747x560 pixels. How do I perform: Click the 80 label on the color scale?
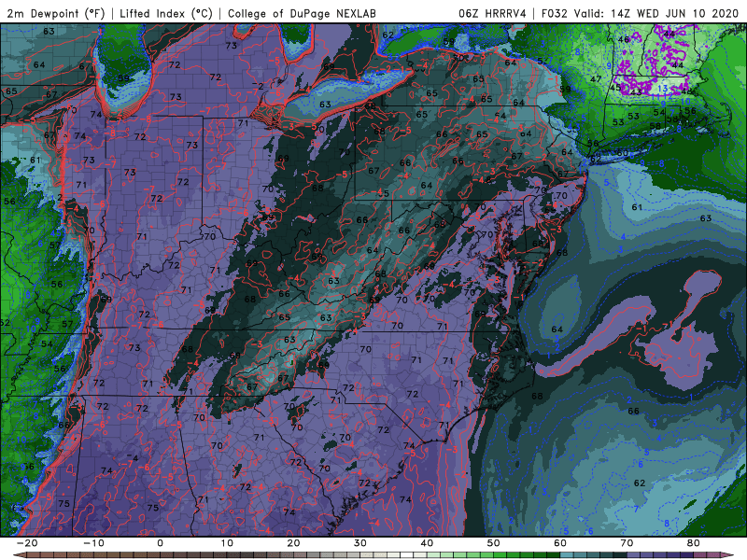pos(694,543)
